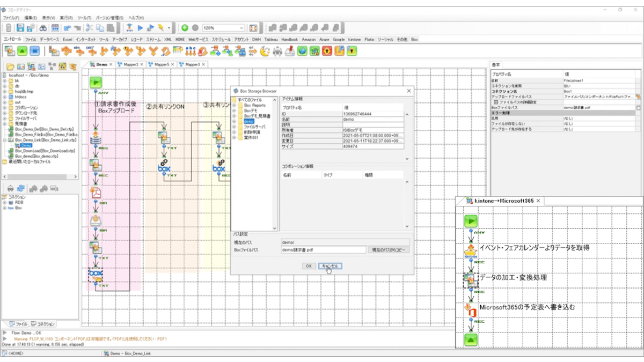644x362 pixels.
Task: Expand the 見積書 folder node
Action: [x=5, y=124]
